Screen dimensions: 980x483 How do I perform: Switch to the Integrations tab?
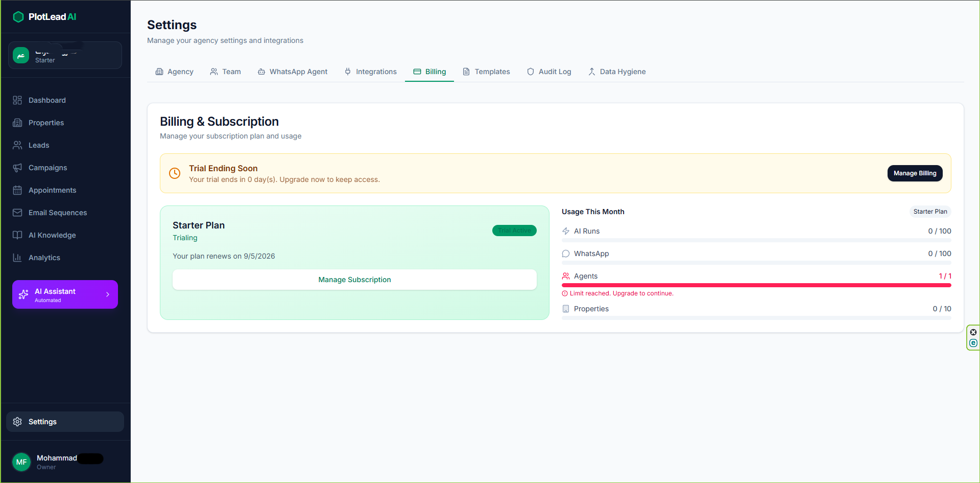click(371, 72)
